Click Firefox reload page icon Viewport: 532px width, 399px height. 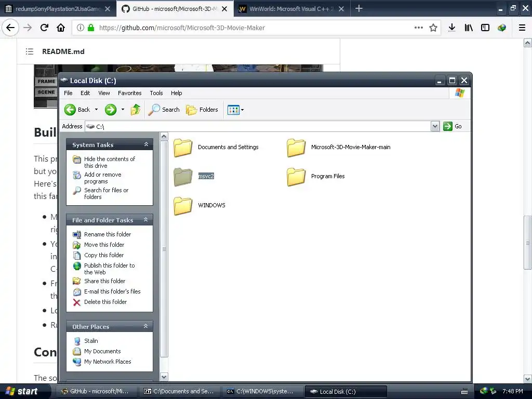pyautogui.click(x=45, y=28)
